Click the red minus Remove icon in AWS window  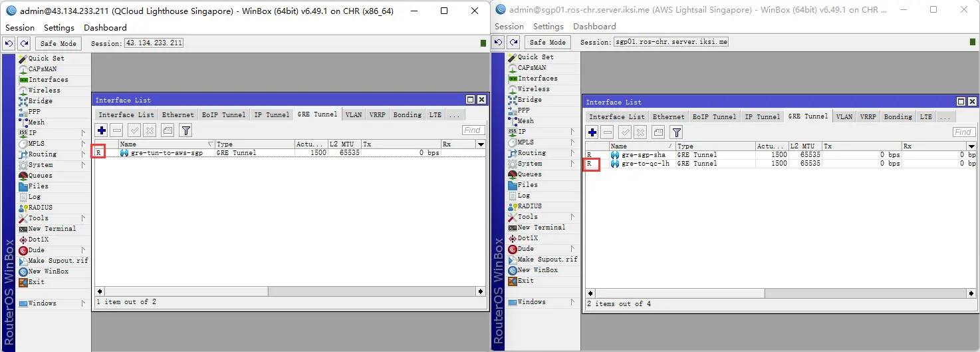607,132
